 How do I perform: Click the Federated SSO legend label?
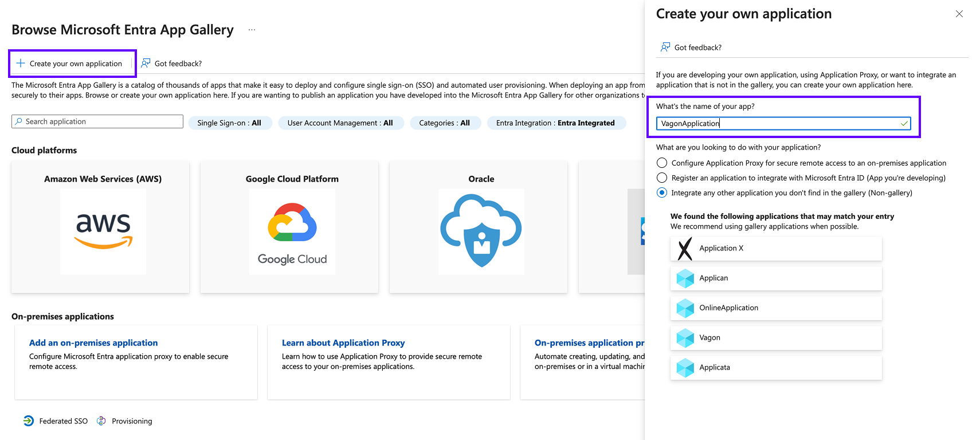coord(64,421)
